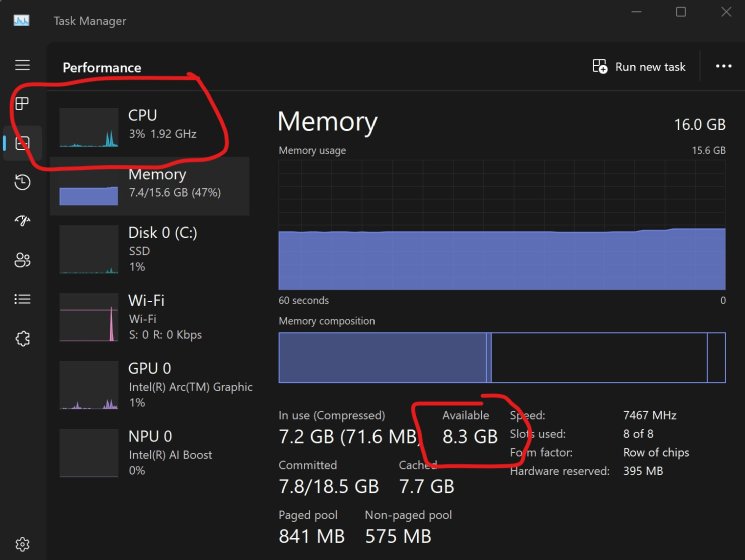Select Disk 0 (C:) performance item
The image size is (745, 560).
pos(150,249)
